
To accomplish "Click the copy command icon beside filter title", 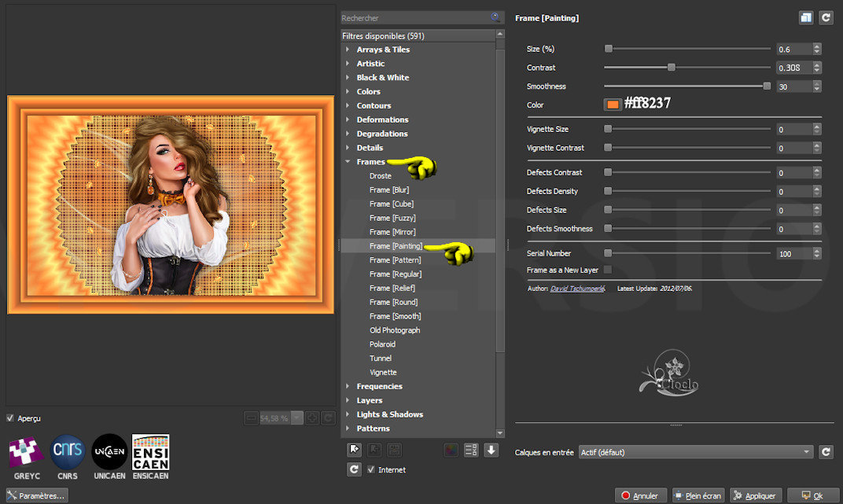I will point(806,18).
